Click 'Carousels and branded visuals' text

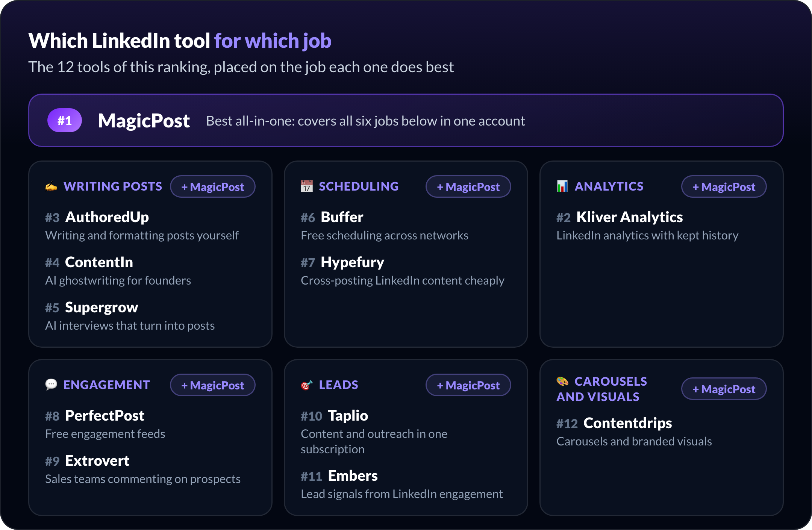(634, 441)
